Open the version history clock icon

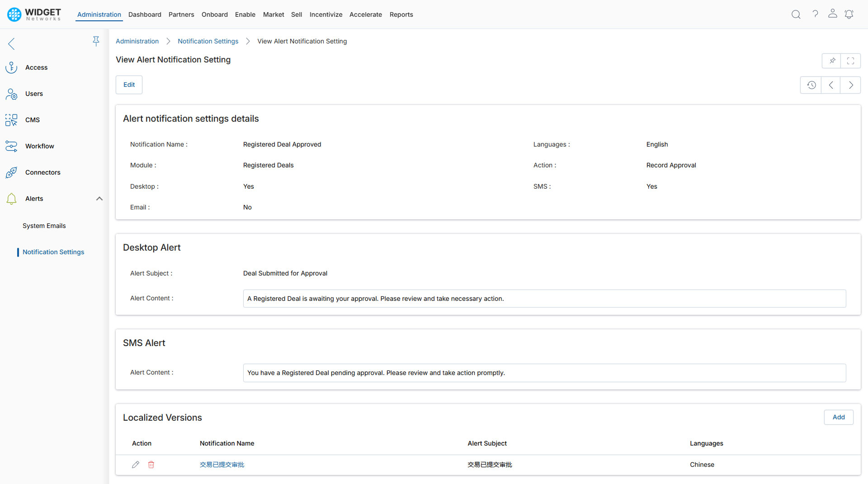point(811,85)
